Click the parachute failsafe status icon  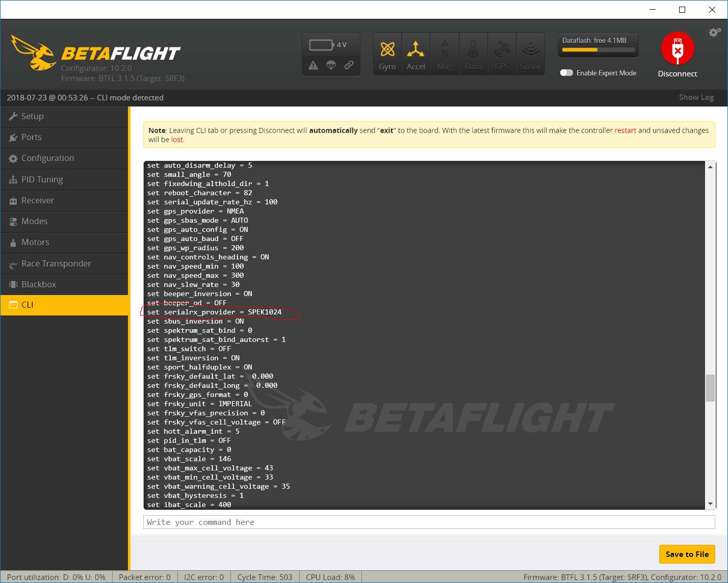[331, 65]
